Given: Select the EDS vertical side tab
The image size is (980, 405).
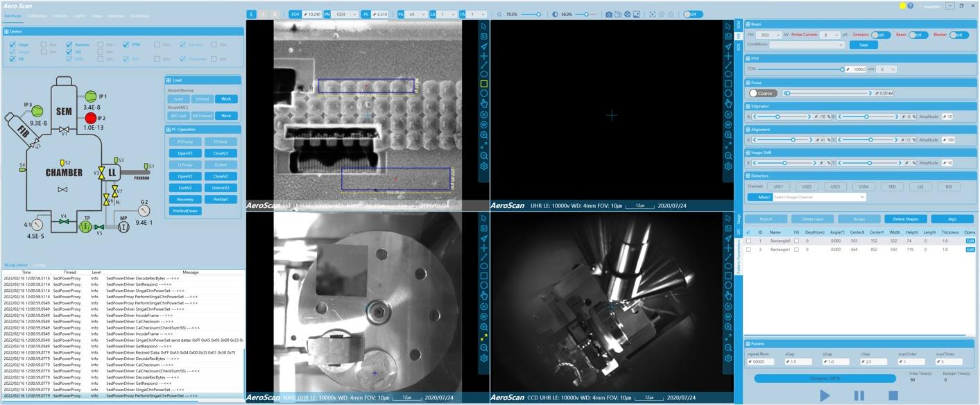Looking at the screenshot, I should [739, 47].
